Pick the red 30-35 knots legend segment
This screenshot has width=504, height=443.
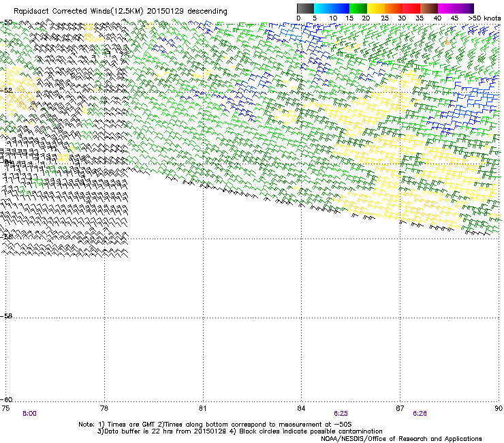411,8
